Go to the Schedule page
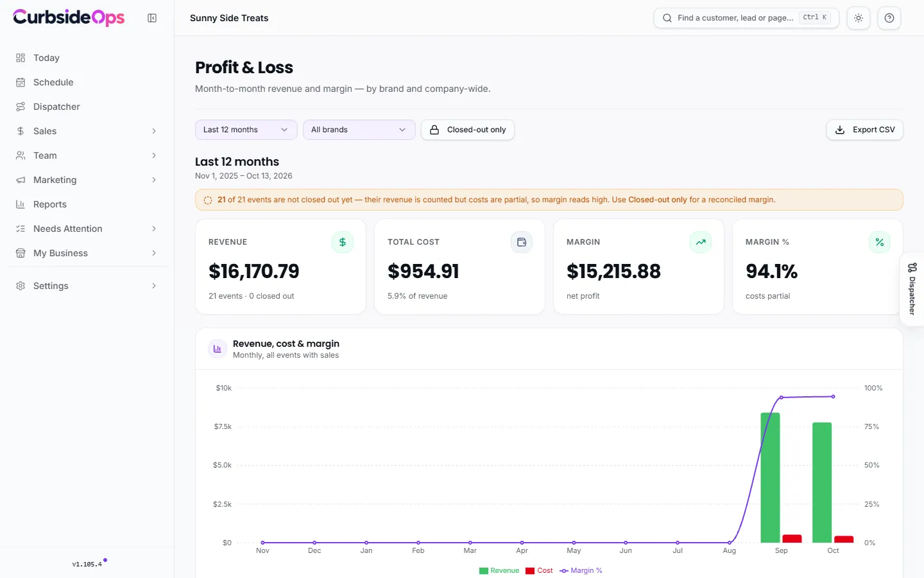The height and width of the screenshot is (578, 924). tap(87, 82)
